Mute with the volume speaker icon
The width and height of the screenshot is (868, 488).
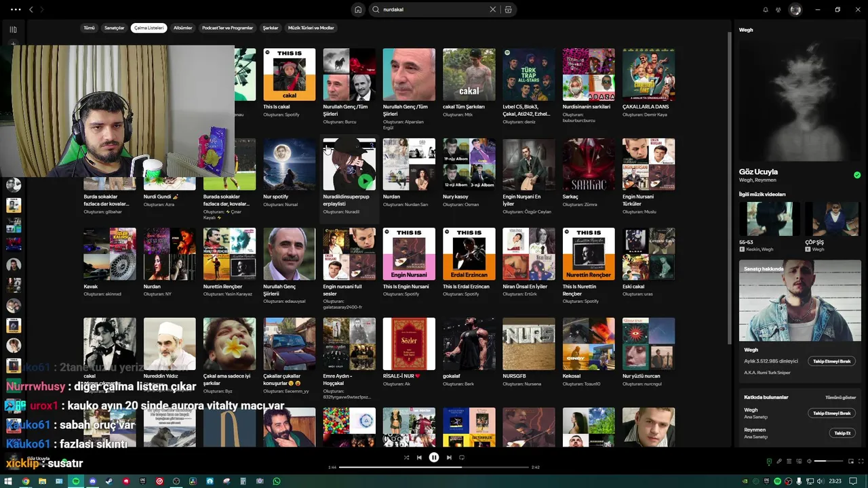(x=809, y=462)
